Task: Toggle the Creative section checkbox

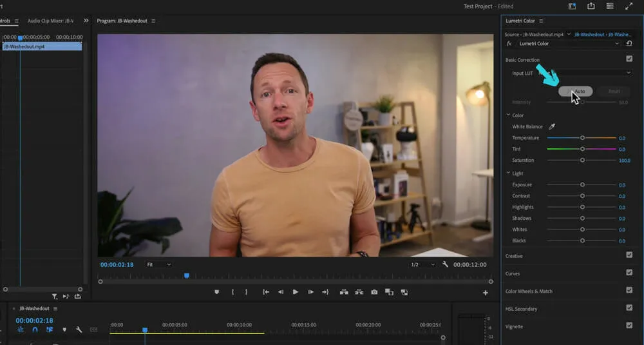Action: [x=629, y=255]
